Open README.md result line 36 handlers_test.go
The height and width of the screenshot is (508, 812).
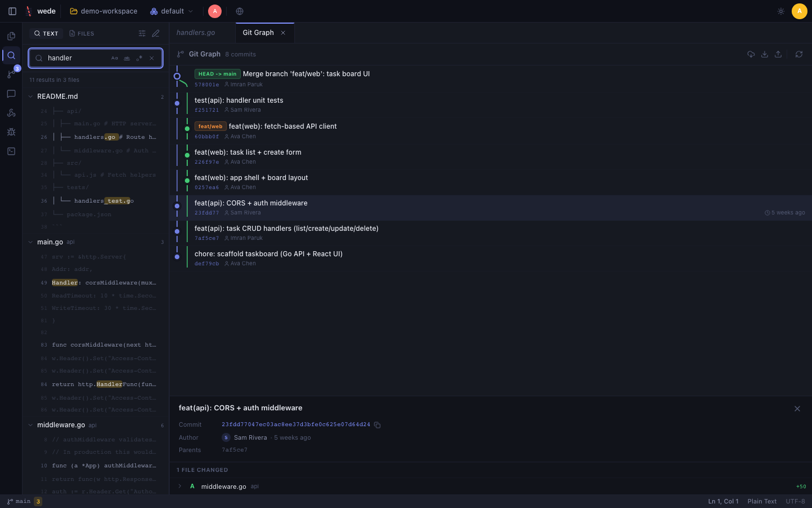pyautogui.click(x=96, y=201)
